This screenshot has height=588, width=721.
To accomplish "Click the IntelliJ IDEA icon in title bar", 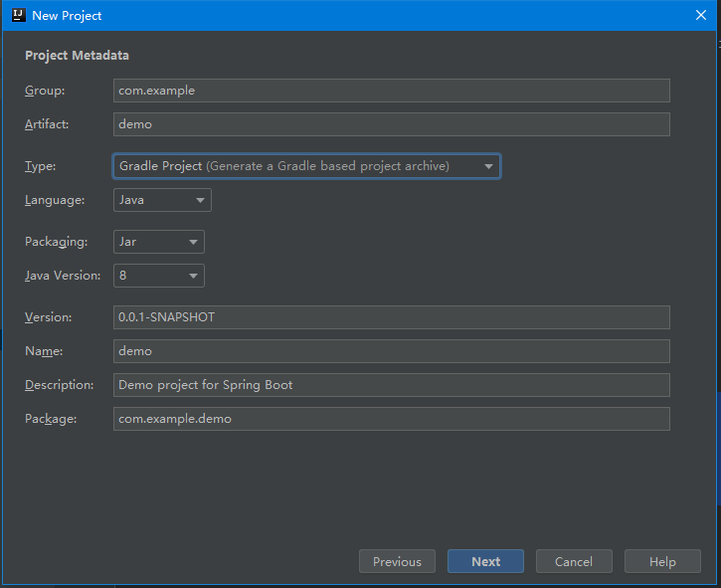I will pyautogui.click(x=16, y=15).
